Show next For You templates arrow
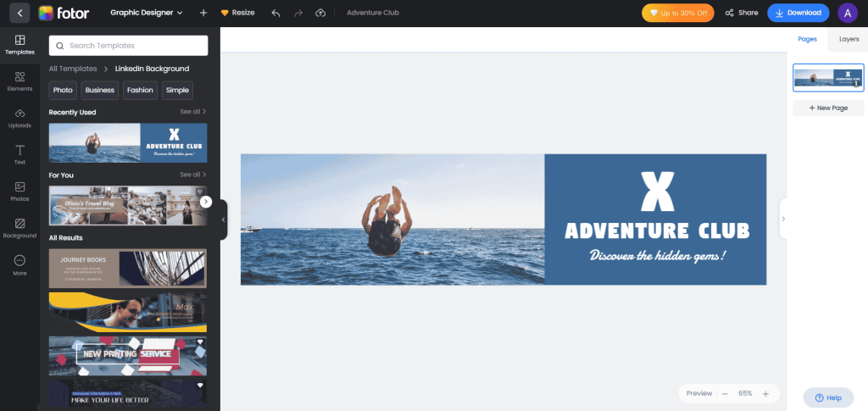 pyautogui.click(x=206, y=202)
